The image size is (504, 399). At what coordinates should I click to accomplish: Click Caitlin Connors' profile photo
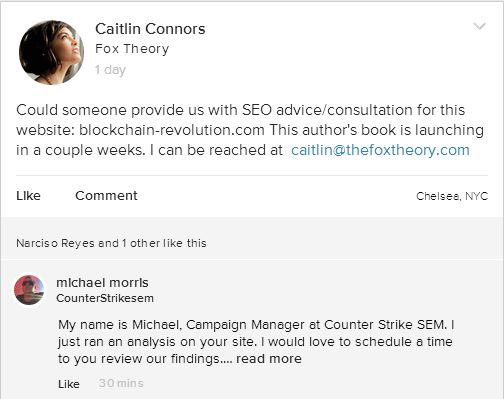coord(51,52)
